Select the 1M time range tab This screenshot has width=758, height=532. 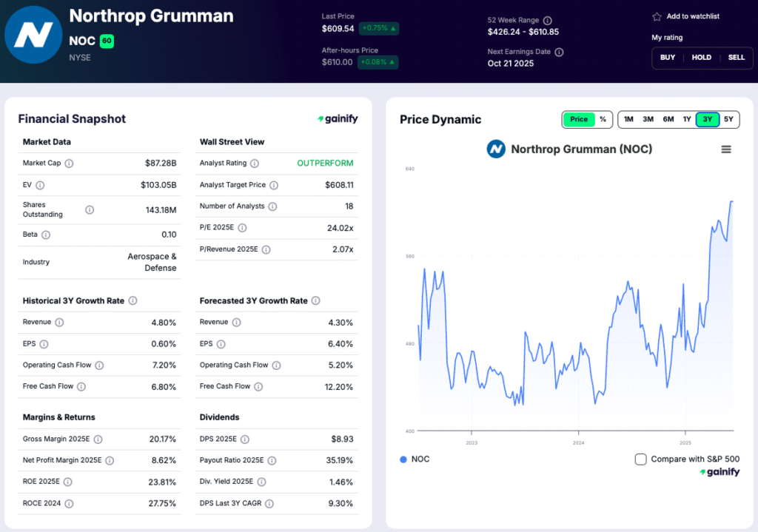(628, 119)
